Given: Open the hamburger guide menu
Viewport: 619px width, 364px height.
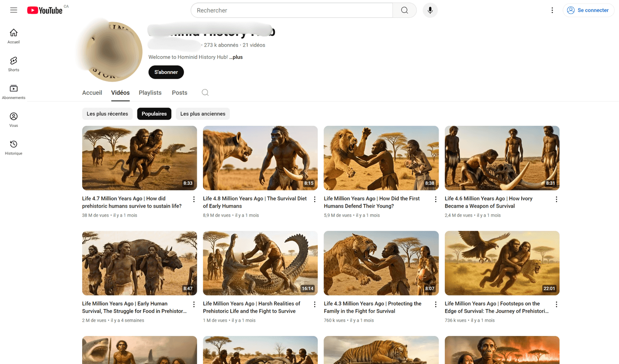Looking at the screenshot, I should click(14, 10).
